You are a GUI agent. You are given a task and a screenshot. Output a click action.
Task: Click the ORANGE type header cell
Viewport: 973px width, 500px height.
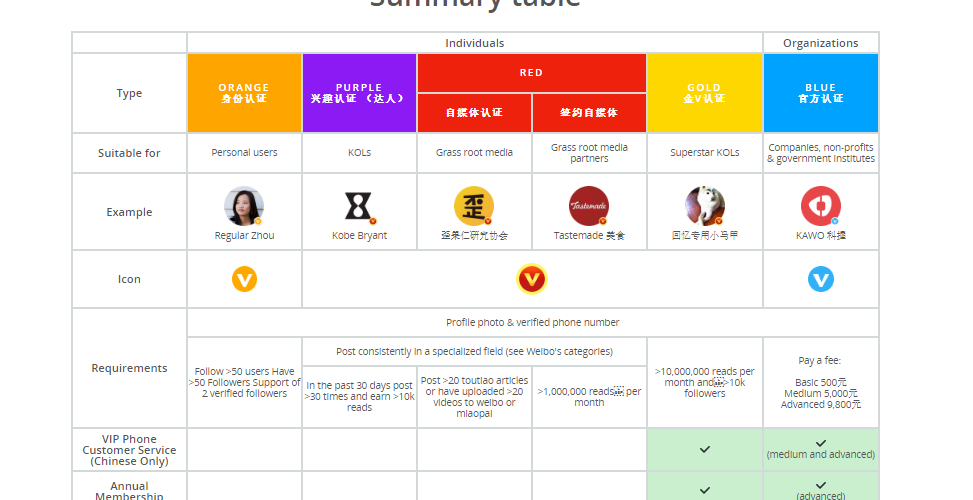point(244,93)
